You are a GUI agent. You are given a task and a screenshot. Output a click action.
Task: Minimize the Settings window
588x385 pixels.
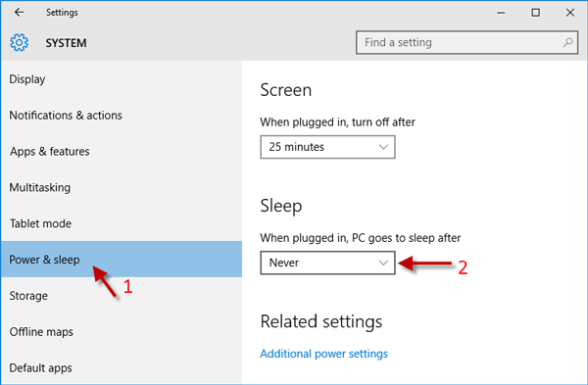point(501,13)
